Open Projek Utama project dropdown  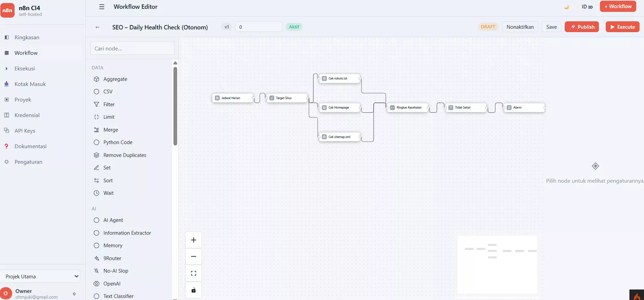click(40, 276)
